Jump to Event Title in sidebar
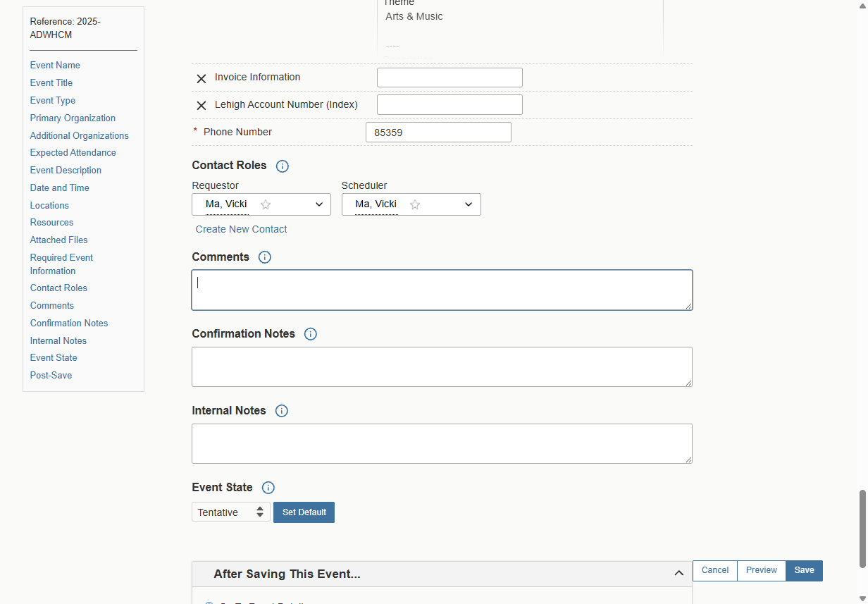 pyautogui.click(x=51, y=82)
